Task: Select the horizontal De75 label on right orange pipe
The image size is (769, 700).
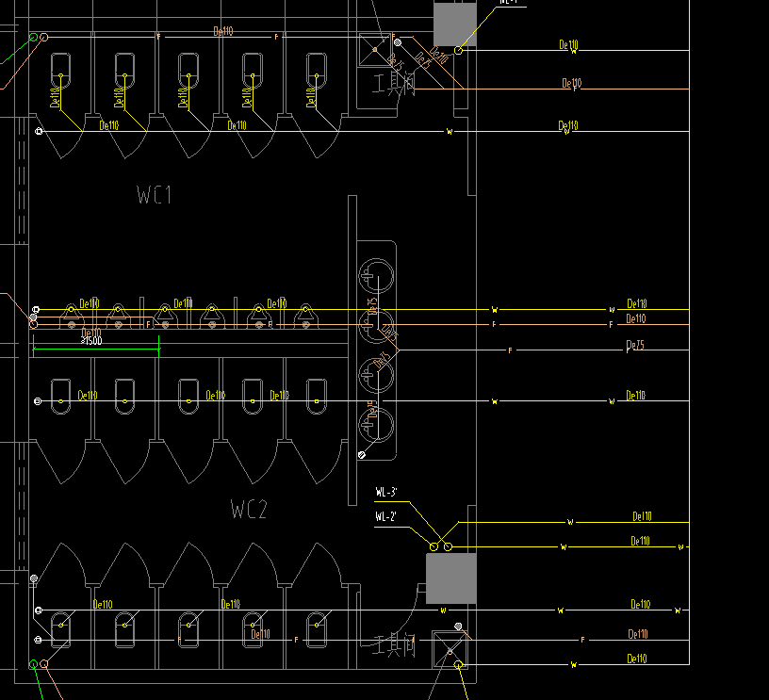Action: 635,345
